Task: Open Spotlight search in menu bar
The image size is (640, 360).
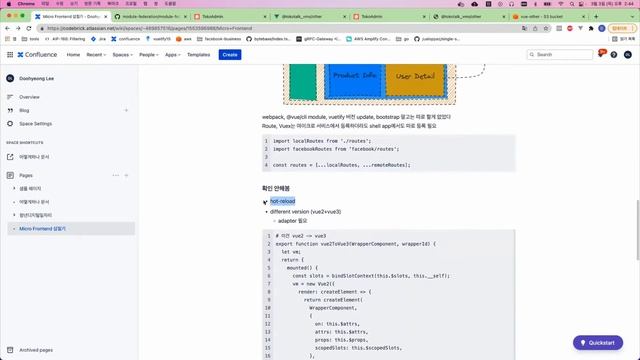Action: pyautogui.click(x=572, y=4)
